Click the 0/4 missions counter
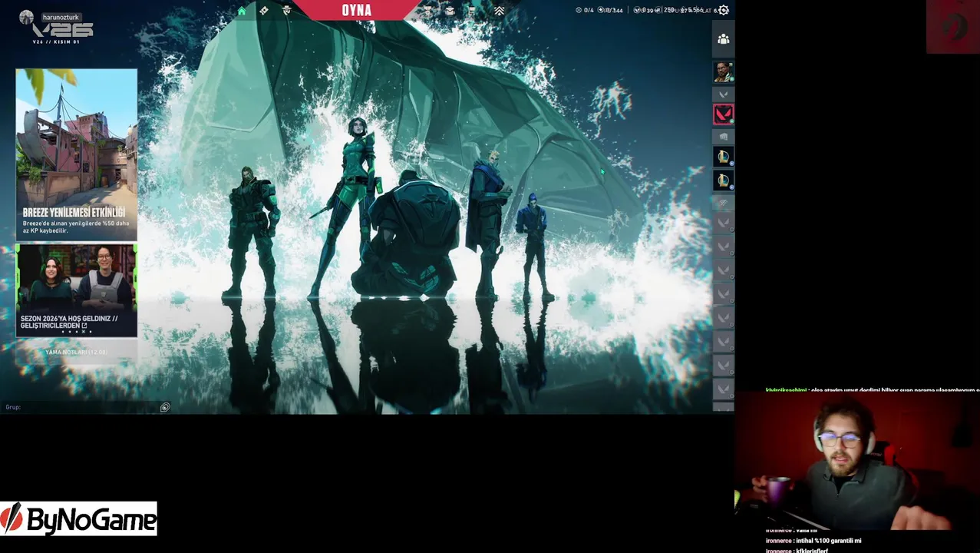Screen dimensions: 980x553 [x=584, y=10]
